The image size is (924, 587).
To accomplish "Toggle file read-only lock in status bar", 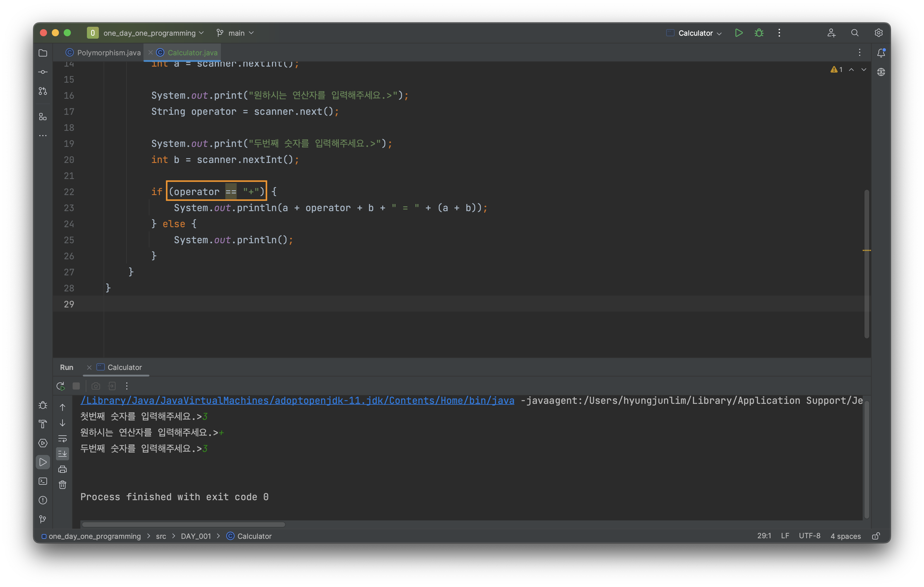I will pyautogui.click(x=876, y=536).
